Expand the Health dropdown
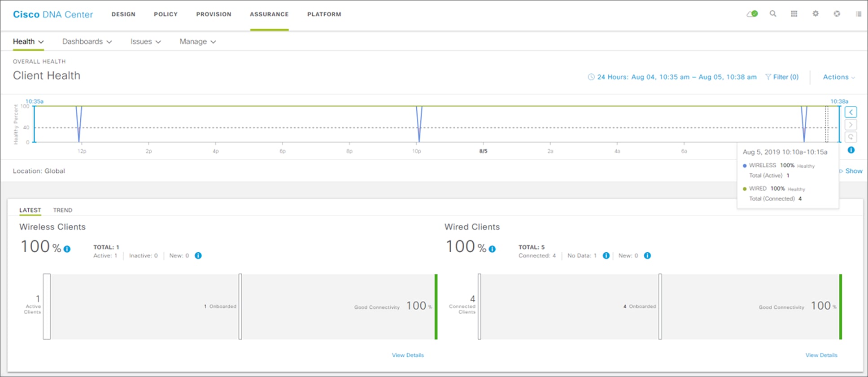 point(28,42)
